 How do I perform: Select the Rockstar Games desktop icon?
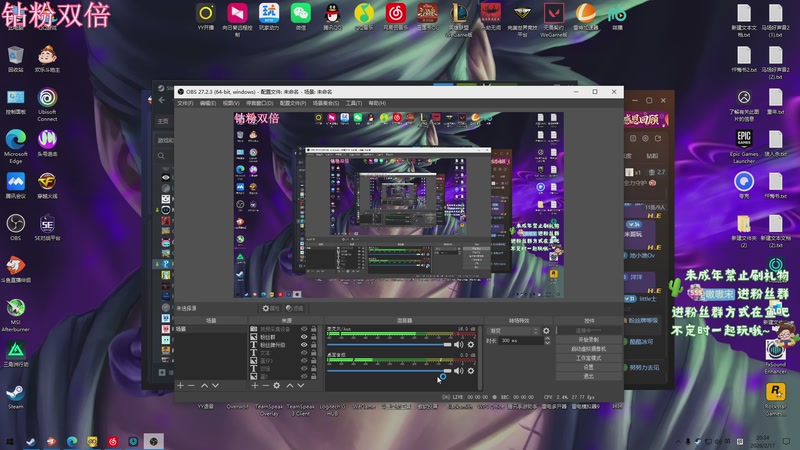[776, 399]
